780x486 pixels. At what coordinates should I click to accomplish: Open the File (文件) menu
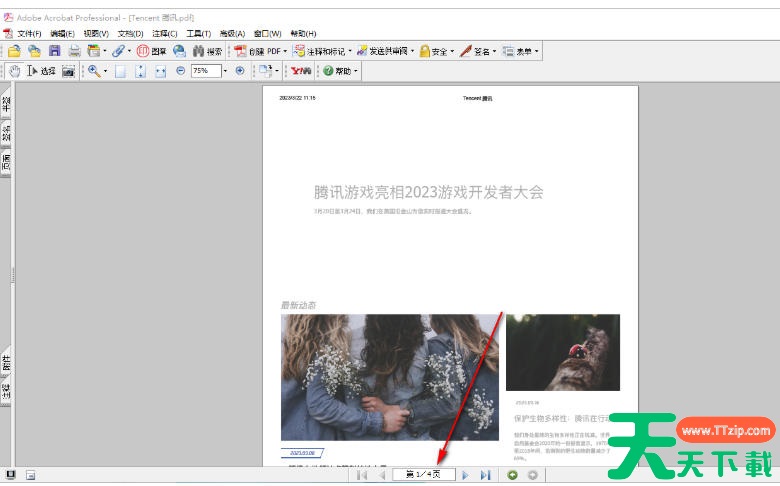pos(29,33)
